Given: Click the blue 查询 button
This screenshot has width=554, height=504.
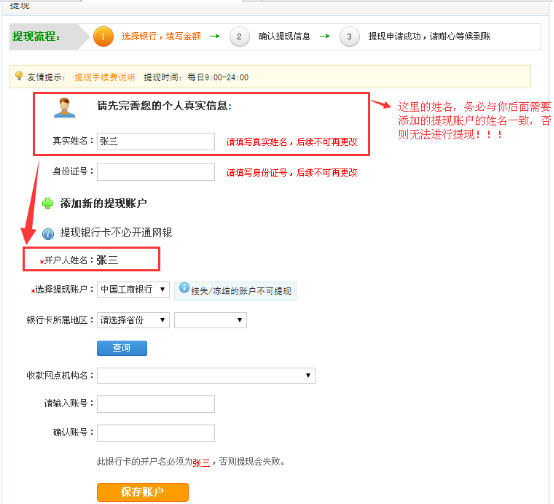Looking at the screenshot, I should pos(122,348).
